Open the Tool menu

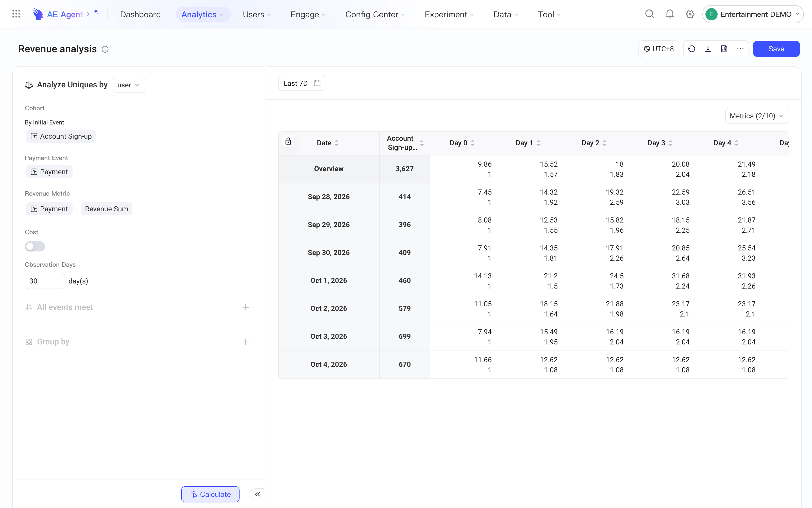click(x=549, y=14)
